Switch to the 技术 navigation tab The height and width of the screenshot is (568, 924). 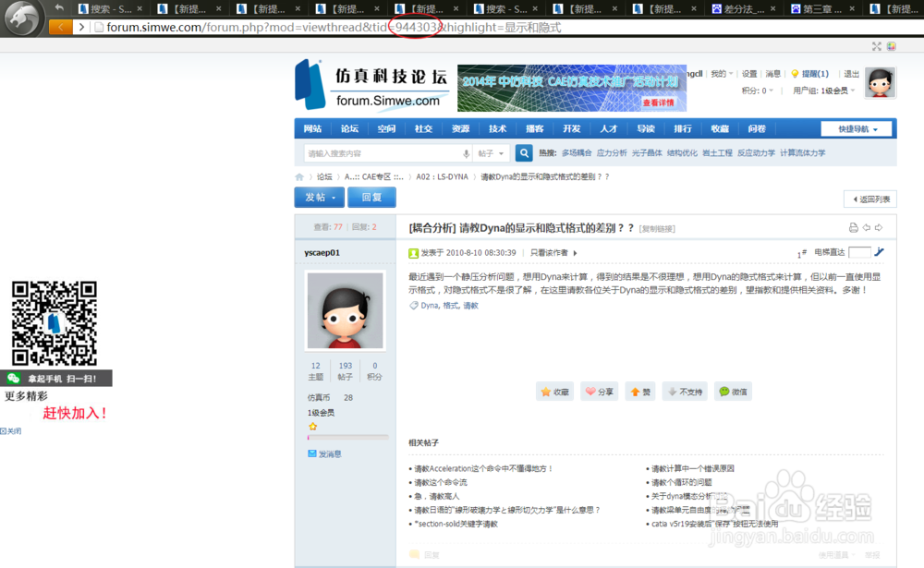pos(497,128)
